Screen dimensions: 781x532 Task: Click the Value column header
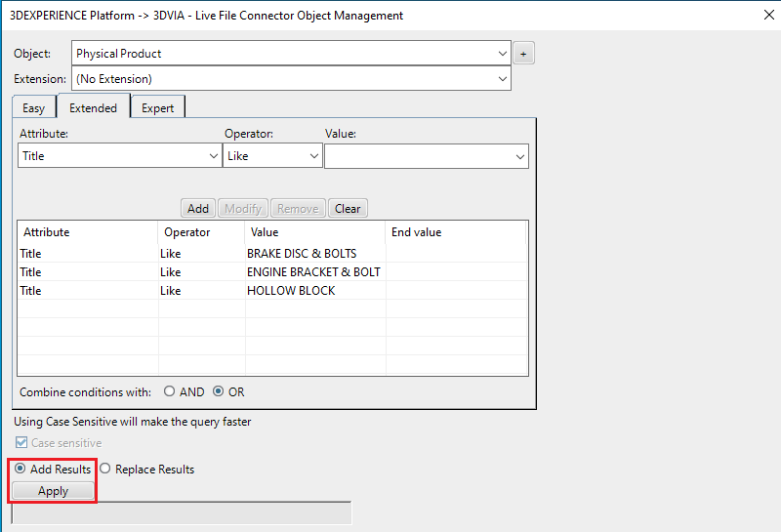point(314,232)
